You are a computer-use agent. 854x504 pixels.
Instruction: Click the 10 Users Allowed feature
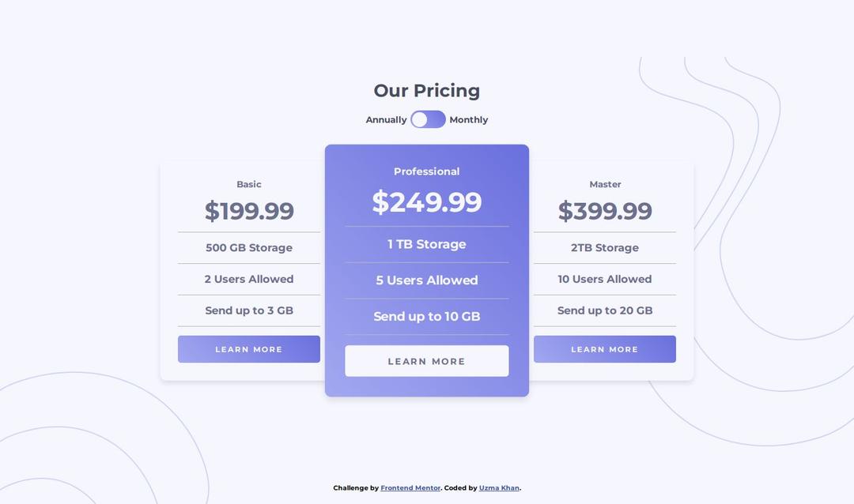click(605, 280)
